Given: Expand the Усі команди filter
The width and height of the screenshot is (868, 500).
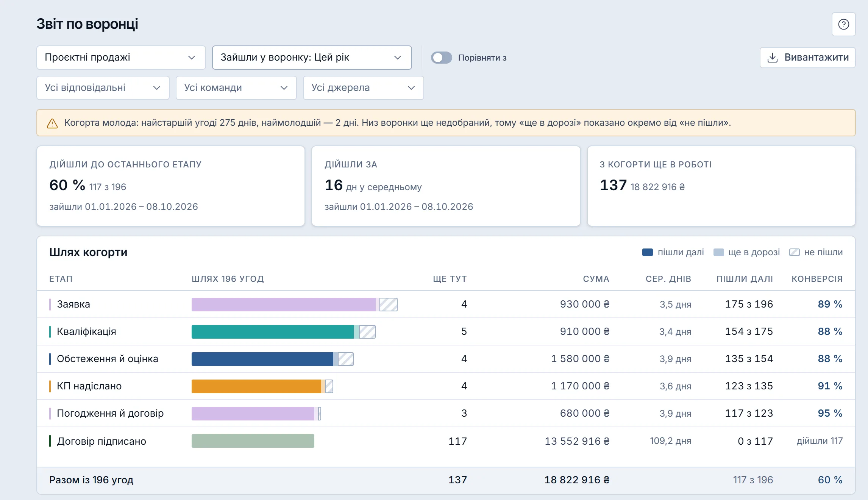Looking at the screenshot, I should pyautogui.click(x=236, y=88).
